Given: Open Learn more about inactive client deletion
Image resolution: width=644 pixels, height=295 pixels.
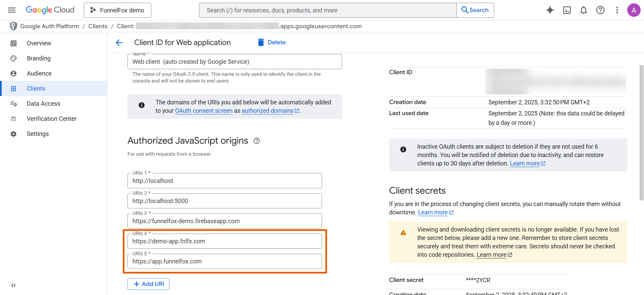Looking at the screenshot, I should coord(528,163).
